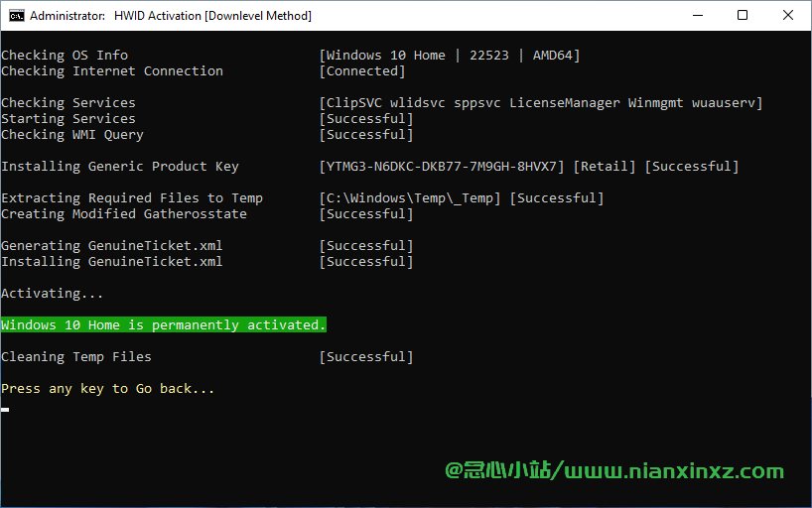The height and width of the screenshot is (508, 812).
Task: Minimize the HWID Activation window
Action: [x=698, y=16]
